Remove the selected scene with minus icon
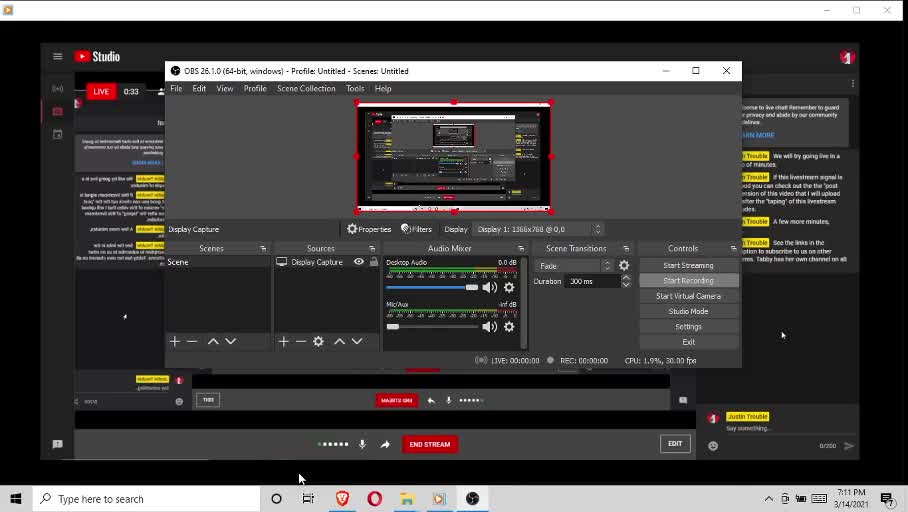This screenshot has height=512, width=908. pos(192,341)
